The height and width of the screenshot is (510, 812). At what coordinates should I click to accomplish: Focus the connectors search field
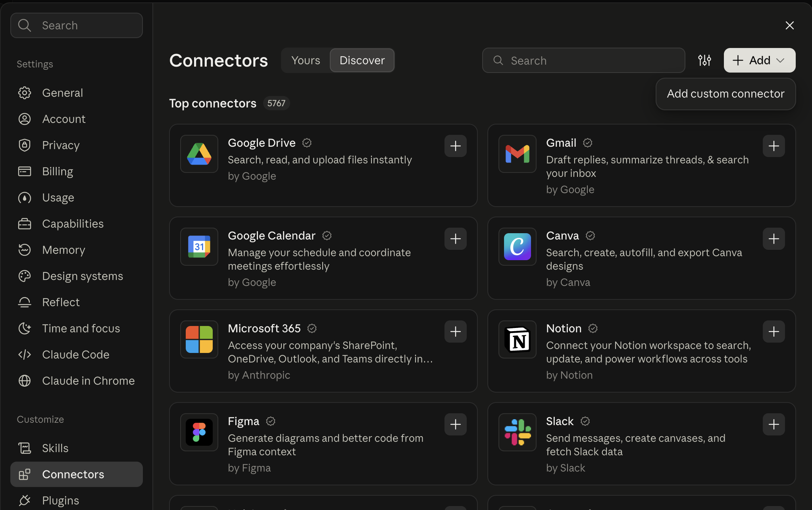[583, 60]
